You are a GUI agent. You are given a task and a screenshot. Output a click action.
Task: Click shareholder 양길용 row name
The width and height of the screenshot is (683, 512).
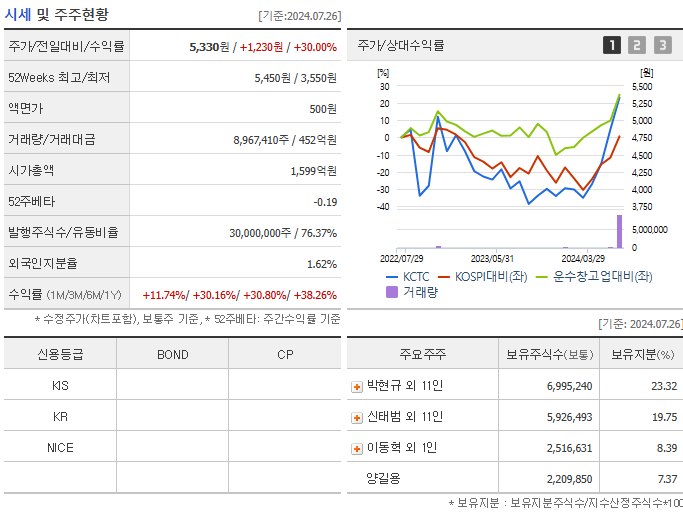coord(383,478)
